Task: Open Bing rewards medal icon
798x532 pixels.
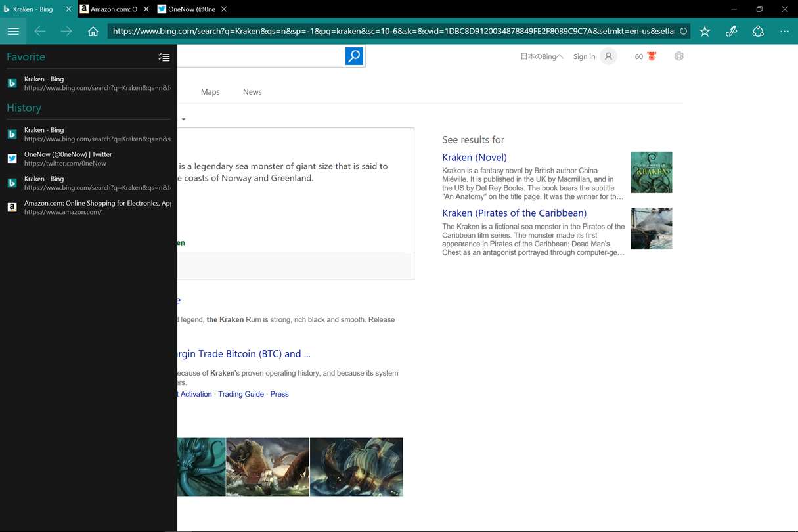Action: click(652, 56)
